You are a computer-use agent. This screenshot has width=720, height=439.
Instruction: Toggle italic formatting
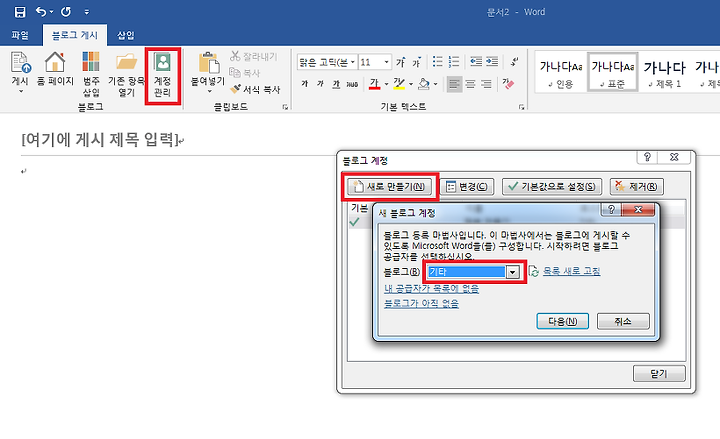coord(321,84)
